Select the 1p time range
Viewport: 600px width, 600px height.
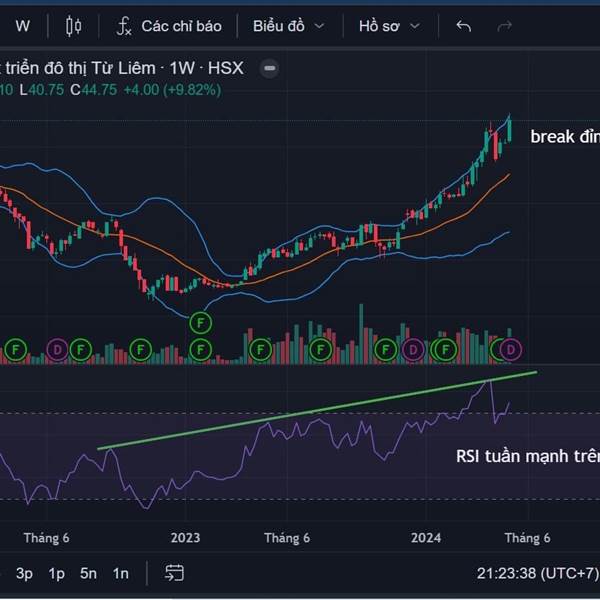coord(56,573)
